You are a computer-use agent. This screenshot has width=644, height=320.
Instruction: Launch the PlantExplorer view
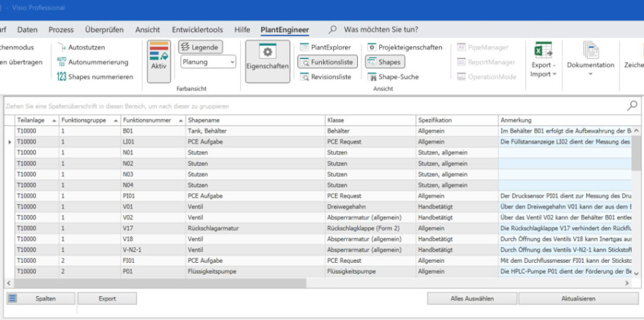pyautogui.click(x=325, y=47)
